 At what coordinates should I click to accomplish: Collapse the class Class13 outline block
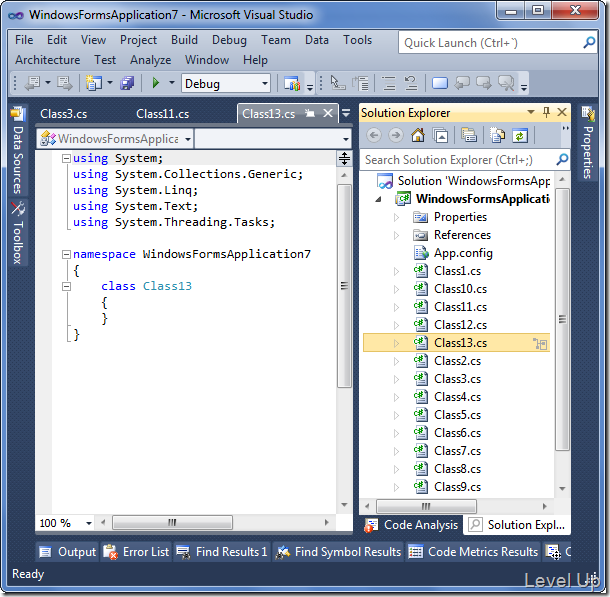(x=66, y=286)
